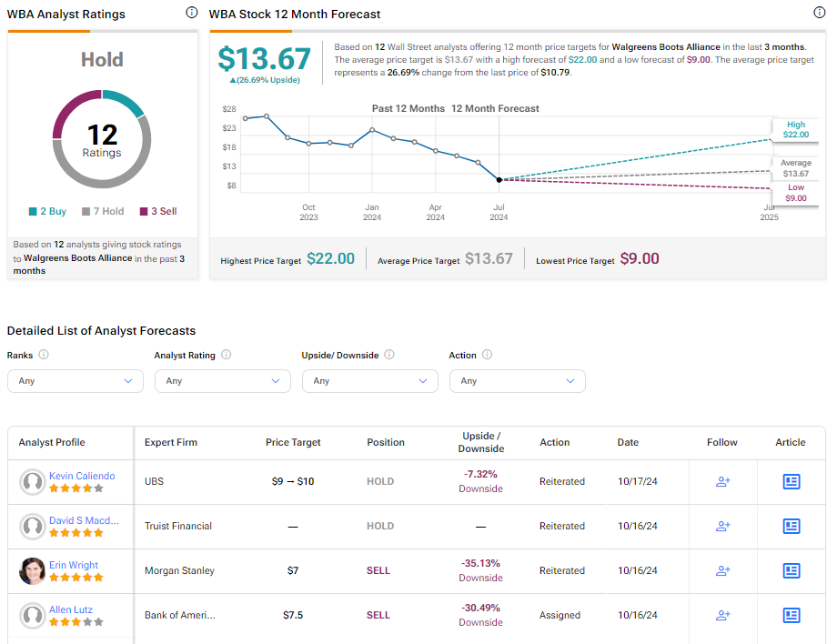Viewport: 827px width, 644px height.
Task: Click info icon next to Action filter
Action: pyautogui.click(x=488, y=355)
